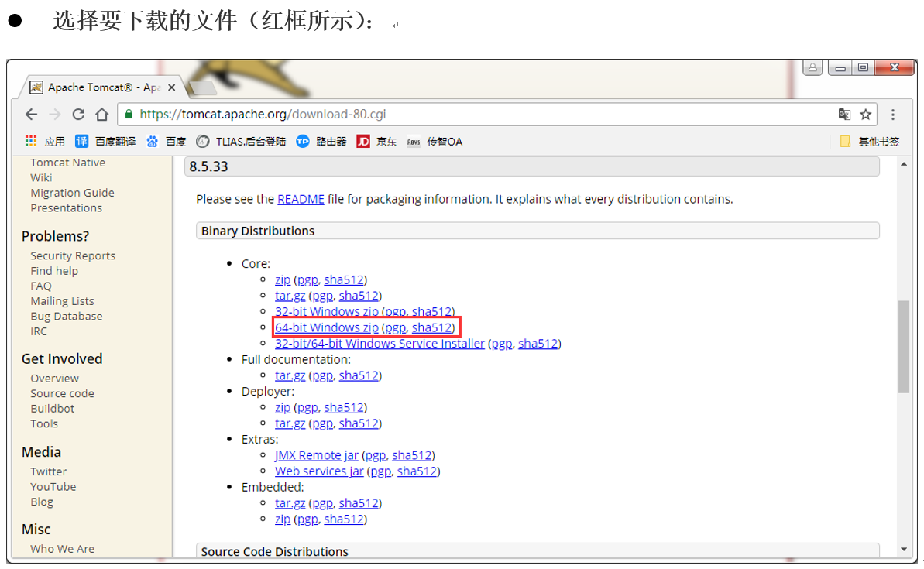Open the 百度 bookmark
Screen dimensions: 924x569
point(167,142)
